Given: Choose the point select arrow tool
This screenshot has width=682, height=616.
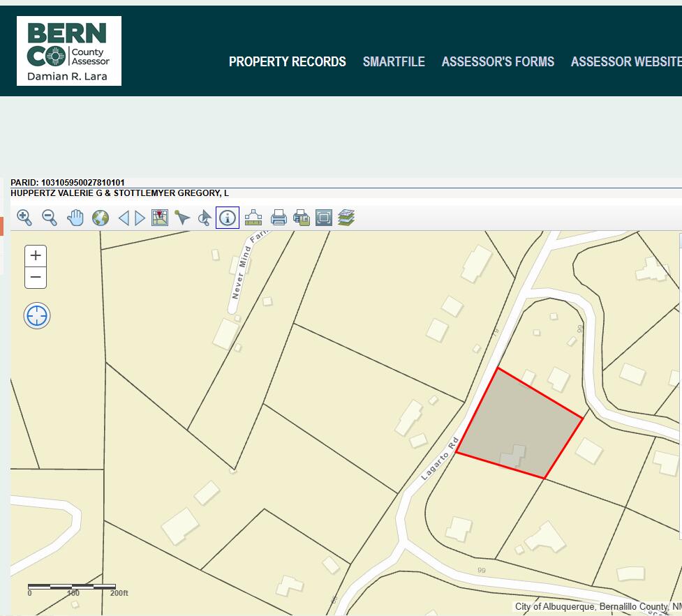Looking at the screenshot, I should tap(182, 218).
